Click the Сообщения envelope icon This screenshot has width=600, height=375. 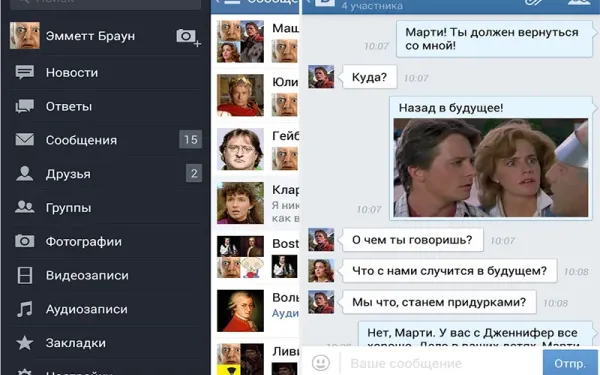(25, 140)
